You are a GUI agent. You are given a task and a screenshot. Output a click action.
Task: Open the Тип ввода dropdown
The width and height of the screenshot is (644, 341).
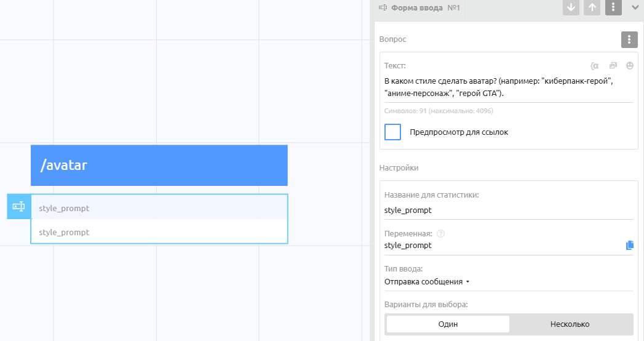click(x=427, y=282)
